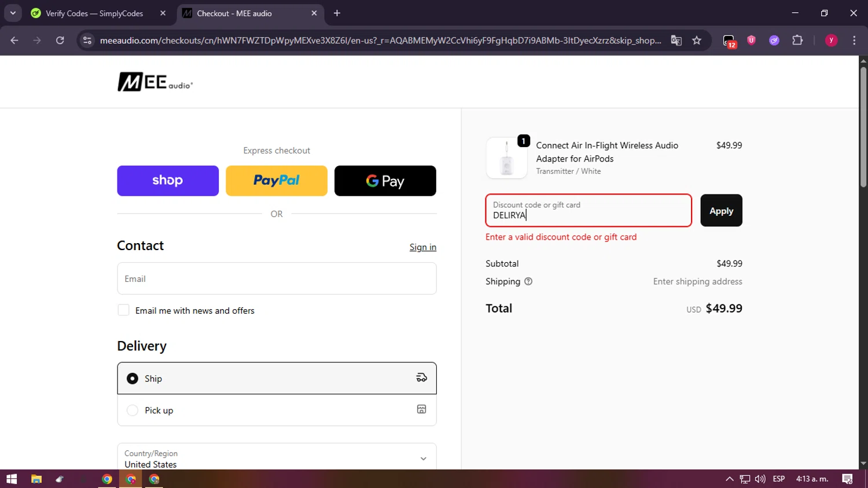Viewport: 868px width, 488px height.
Task: Open the notification center icon
Action: tap(848, 479)
